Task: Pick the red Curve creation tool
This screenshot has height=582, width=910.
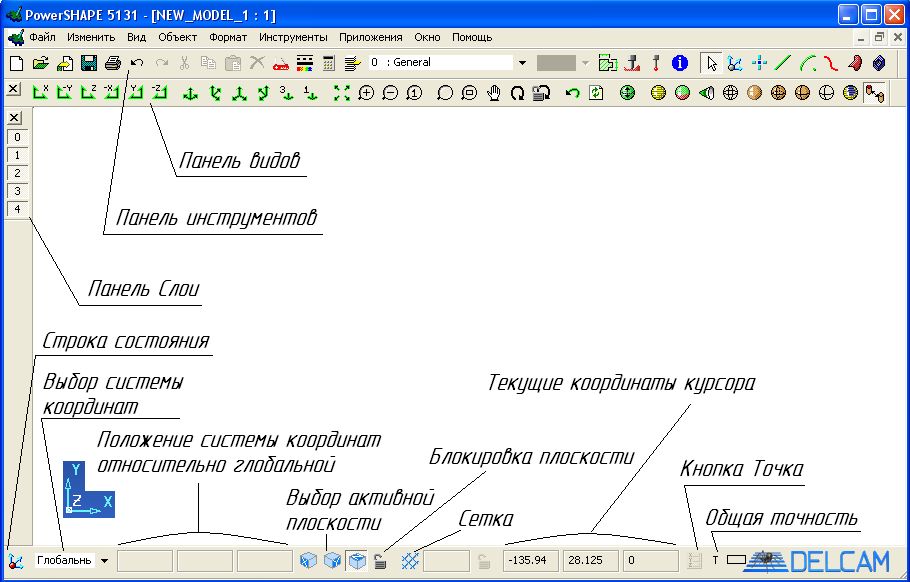Action: [831, 63]
